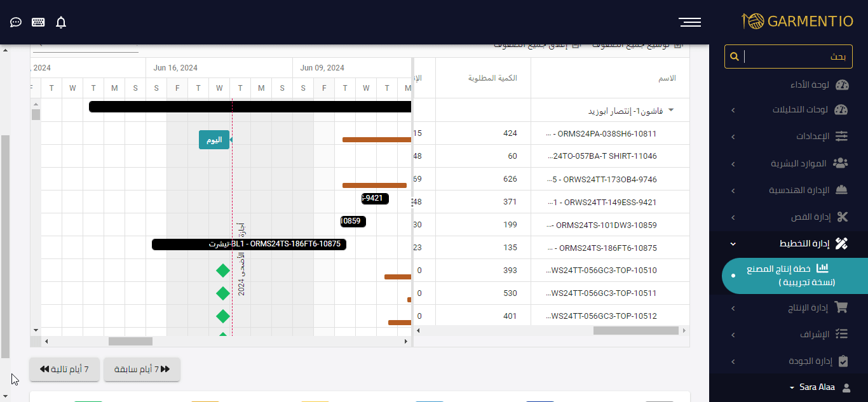
Task: Click the إدارة التخطيط ruler-pencil icon
Action: coord(842,243)
